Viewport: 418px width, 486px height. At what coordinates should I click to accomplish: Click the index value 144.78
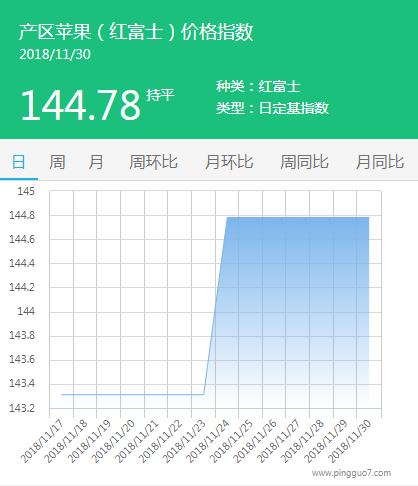[80, 105]
